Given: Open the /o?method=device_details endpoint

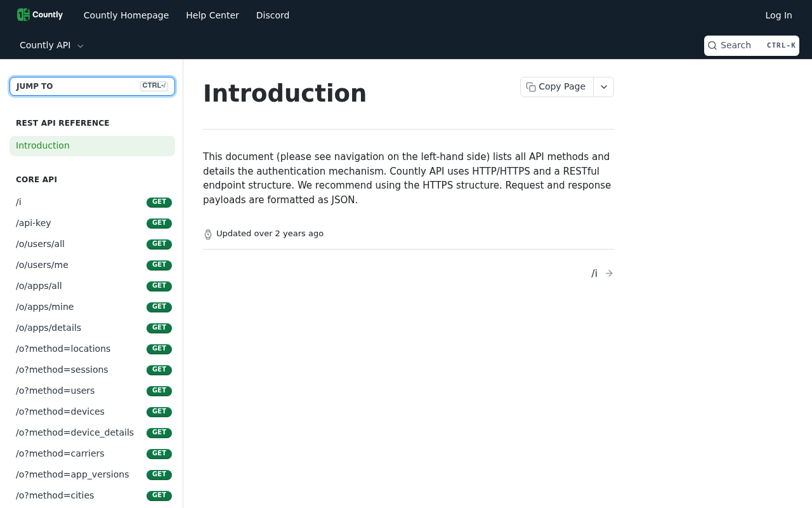Looking at the screenshot, I should click(93, 432).
